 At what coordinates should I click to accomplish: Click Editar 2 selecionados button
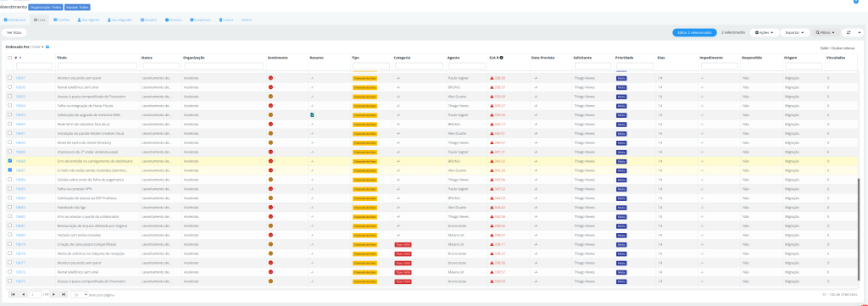[x=694, y=33]
